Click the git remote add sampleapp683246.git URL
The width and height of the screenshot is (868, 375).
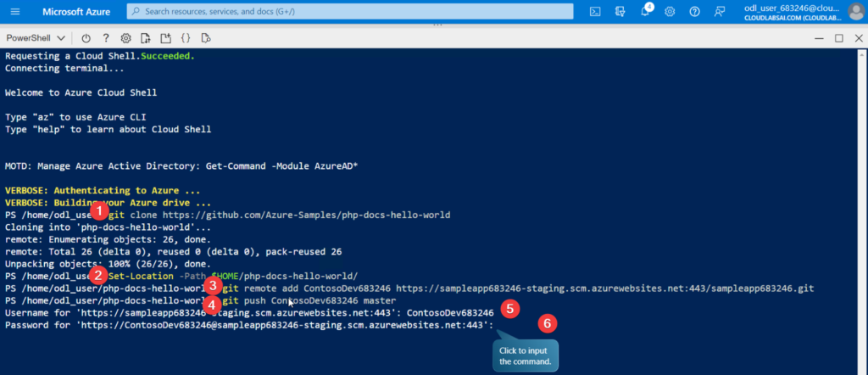point(605,288)
